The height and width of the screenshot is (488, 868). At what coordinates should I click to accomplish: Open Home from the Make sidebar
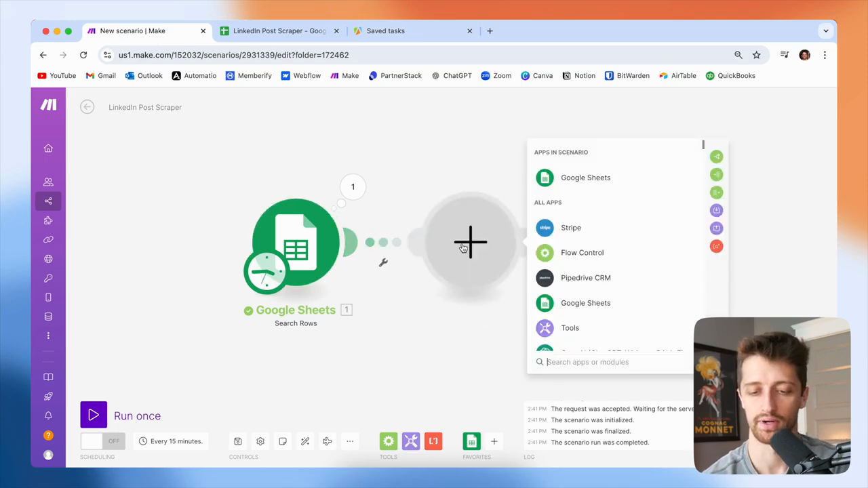(48, 148)
